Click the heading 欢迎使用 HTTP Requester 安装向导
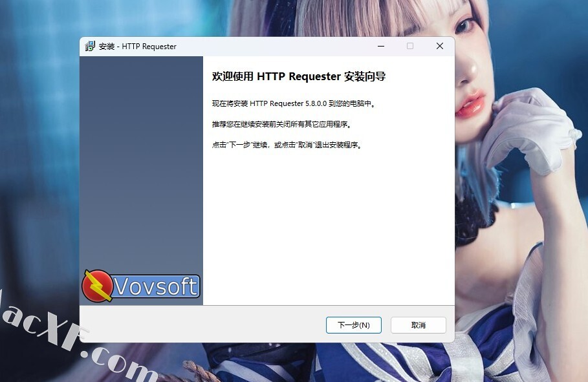 click(299, 76)
